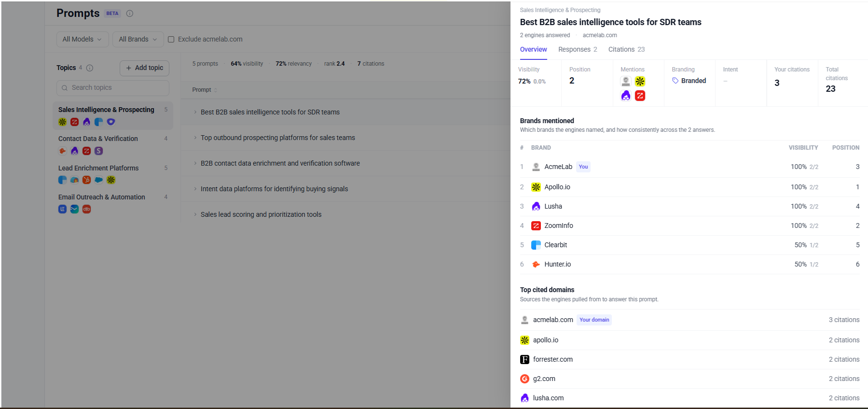Switch to the Responses tab

[578, 49]
